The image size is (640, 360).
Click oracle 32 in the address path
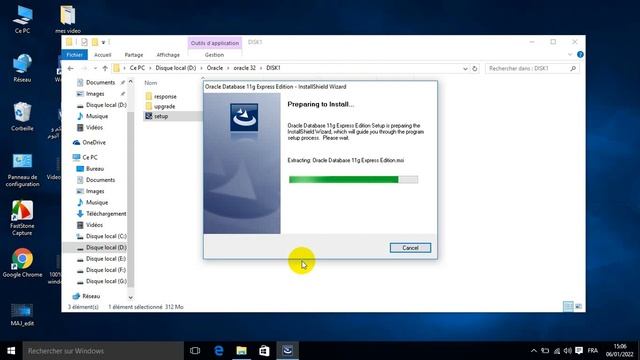point(244,68)
